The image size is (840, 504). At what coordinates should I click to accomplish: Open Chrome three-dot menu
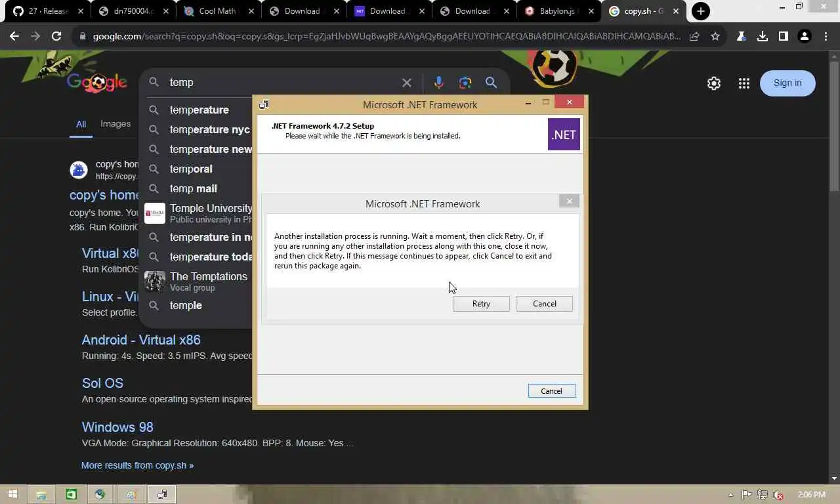[x=824, y=37]
